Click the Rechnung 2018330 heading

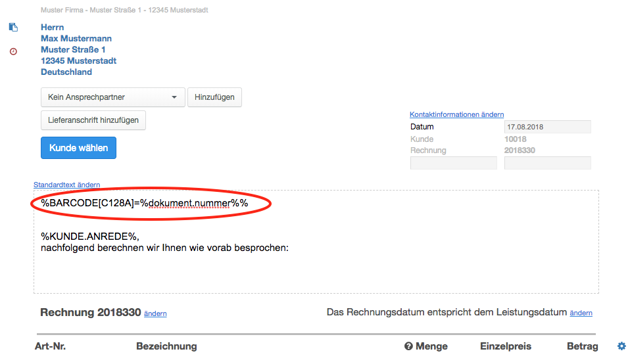pyautogui.click(x=91, y=313)
